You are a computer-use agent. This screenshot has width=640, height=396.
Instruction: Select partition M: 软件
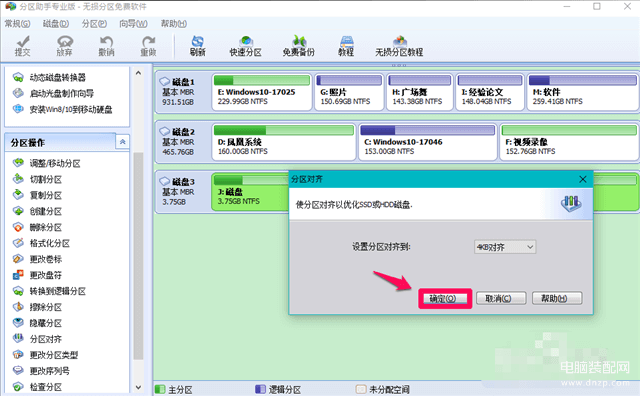(583, 92)
